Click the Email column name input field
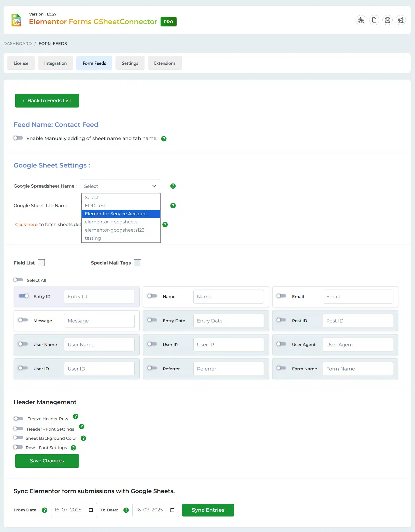The height and width of the screenshot is (532, 415). click(x=357, y=297)
